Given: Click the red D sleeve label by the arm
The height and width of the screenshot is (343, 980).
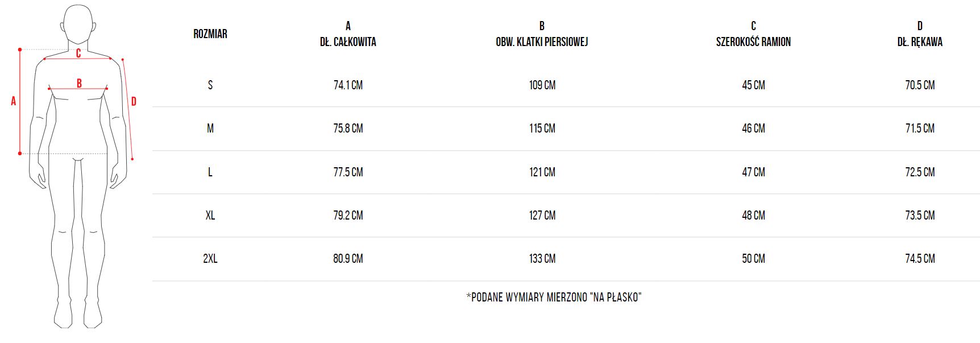Looking at the screenshot, I should click(134, 102).
